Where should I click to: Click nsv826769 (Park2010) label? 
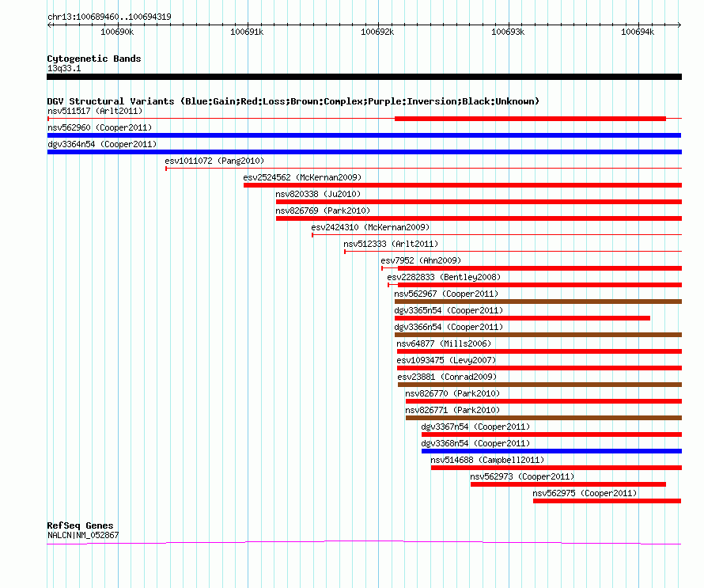coord(323,211)
